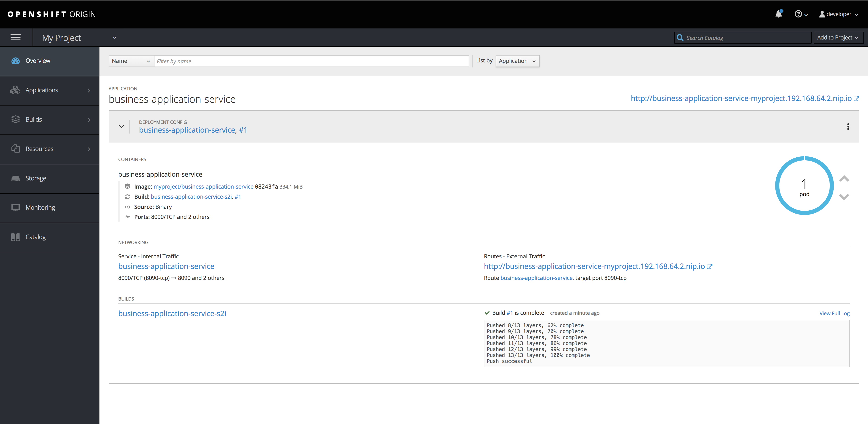Screen dimensions: 868x424
Task: Open the business-application-service-s2i build link
Action: click(x=172, y=313)
